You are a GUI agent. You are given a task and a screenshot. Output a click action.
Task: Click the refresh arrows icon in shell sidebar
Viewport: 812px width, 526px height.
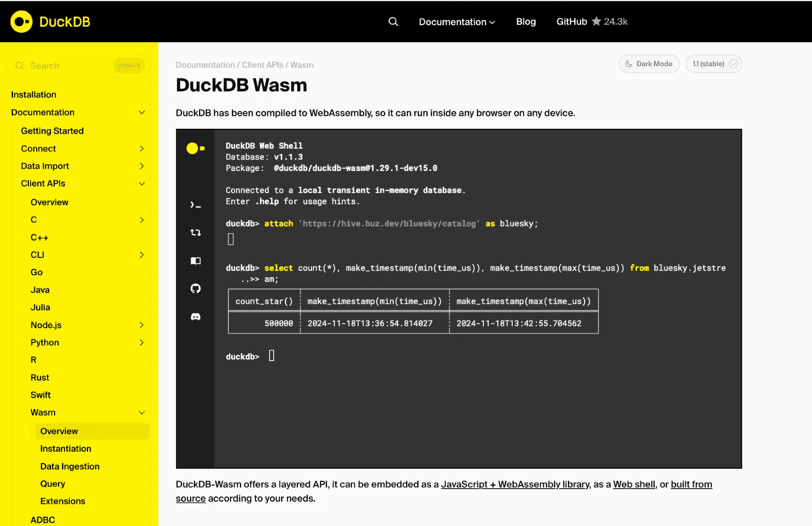pyautogui.click(x=195, y=232)
